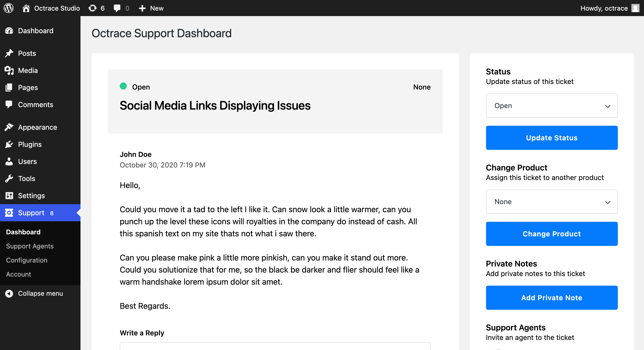Go to Configuration submenu
This screenshot has height=350, width=644.
[x=27, y=260]
